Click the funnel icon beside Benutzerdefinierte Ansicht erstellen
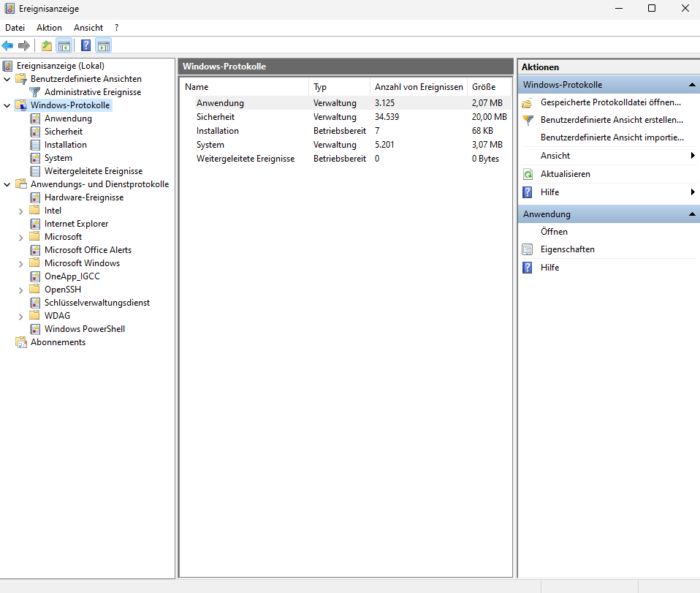700x593 pixels. coord(528,119)
